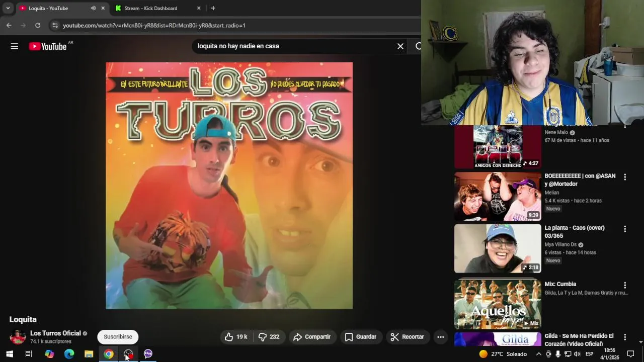Go back in browser history
Viewport: 644px width, 362px height.
coord(9,25)
